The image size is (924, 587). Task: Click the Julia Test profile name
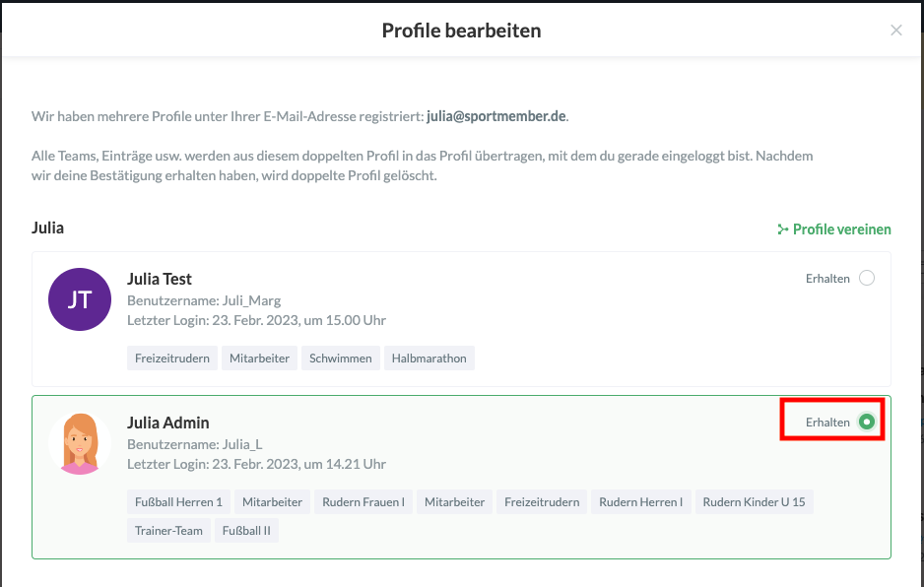click(160, 279)
